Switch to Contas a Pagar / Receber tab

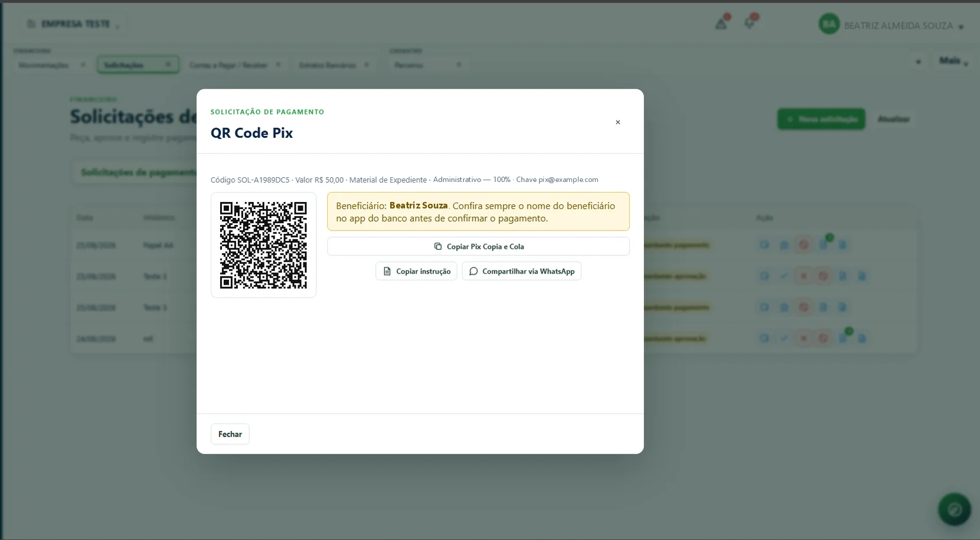[228, 65]
